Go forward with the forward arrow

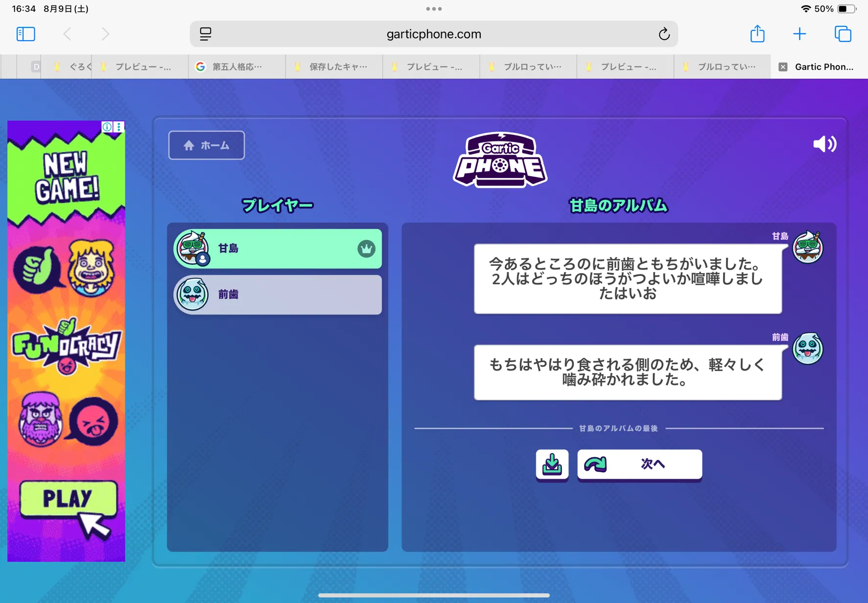coord(105,34)
